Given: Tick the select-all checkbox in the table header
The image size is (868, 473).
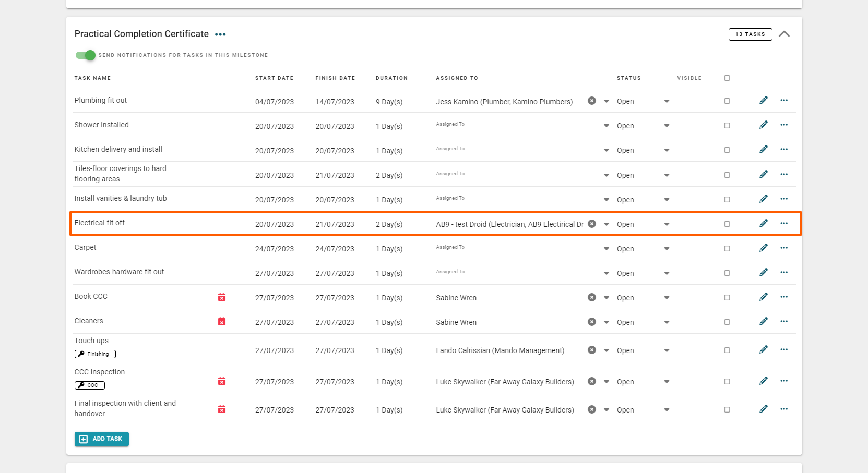Looking at the screenshot, I should tap(727, 78).
